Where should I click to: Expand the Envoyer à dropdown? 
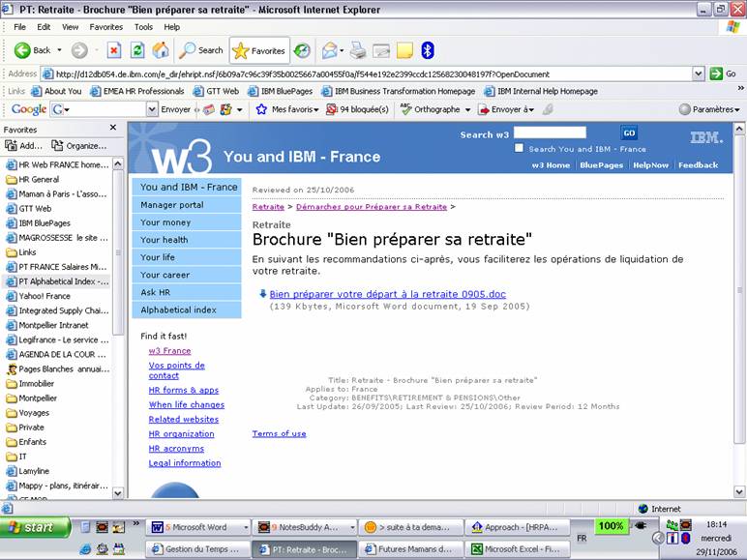pos(531,109)
